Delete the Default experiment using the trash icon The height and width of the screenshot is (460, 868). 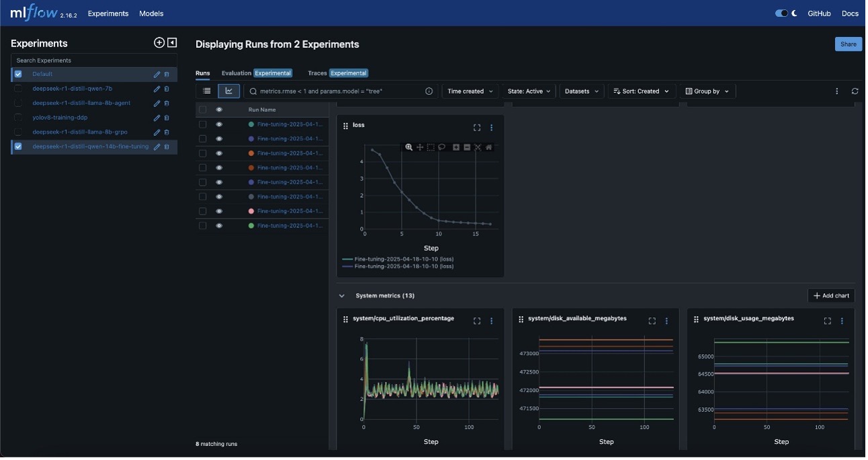click(x=167, y=75)
